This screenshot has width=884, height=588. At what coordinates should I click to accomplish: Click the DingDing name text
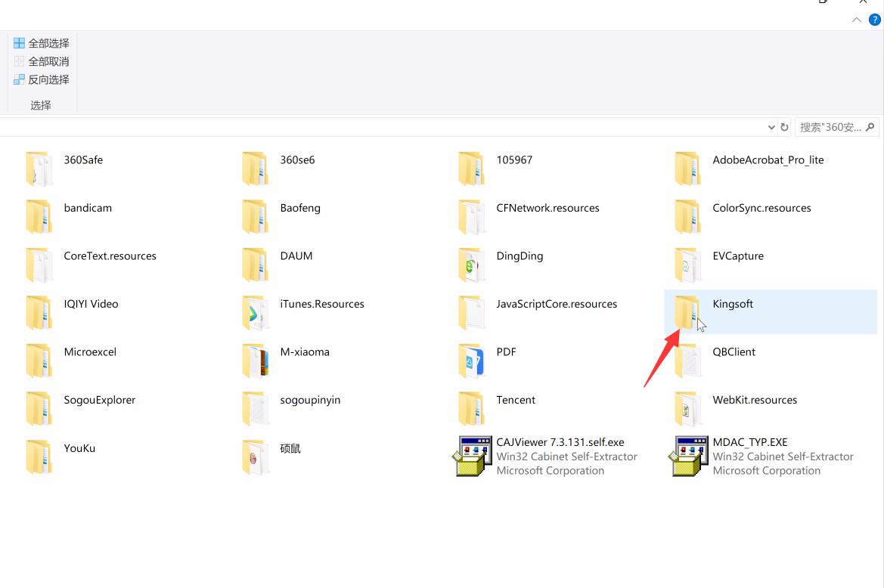pos(520,255)
